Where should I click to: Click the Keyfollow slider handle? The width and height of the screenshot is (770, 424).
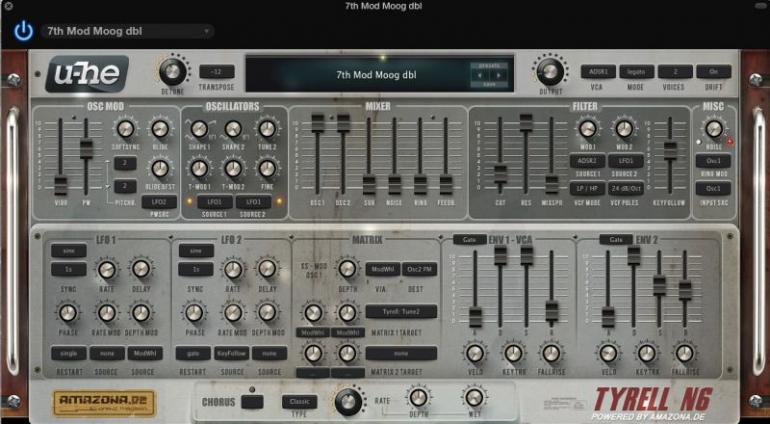[670, 151]
